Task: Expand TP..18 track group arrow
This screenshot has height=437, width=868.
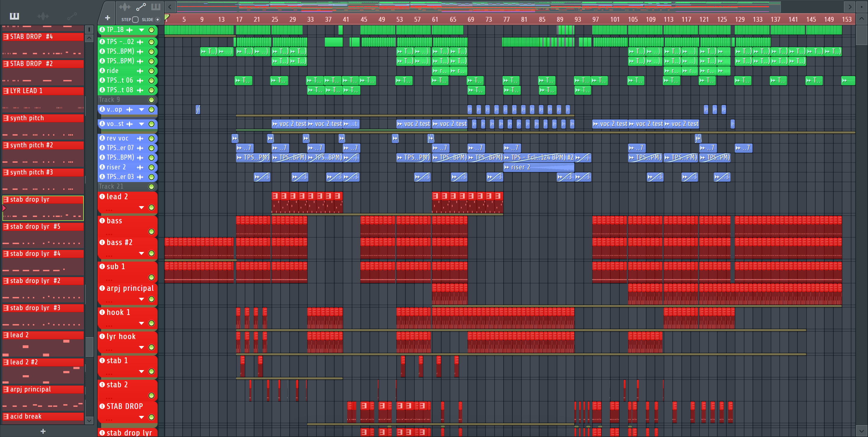Action: point(142,30)
